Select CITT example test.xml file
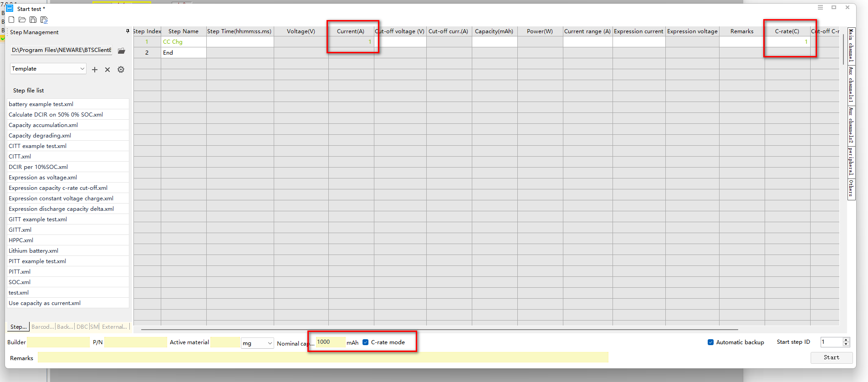 pos(68,146)
